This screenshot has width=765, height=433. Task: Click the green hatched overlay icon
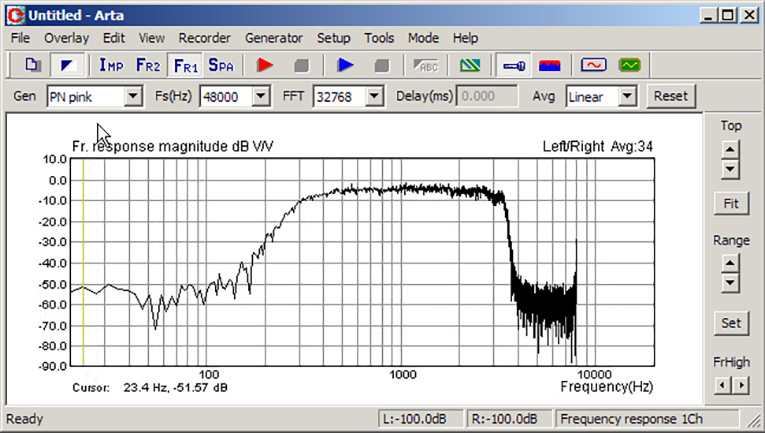[x=470, y=65]
